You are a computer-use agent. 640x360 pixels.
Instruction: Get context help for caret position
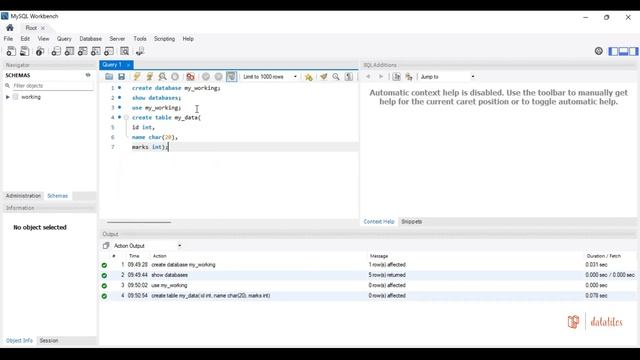(396, 77)
